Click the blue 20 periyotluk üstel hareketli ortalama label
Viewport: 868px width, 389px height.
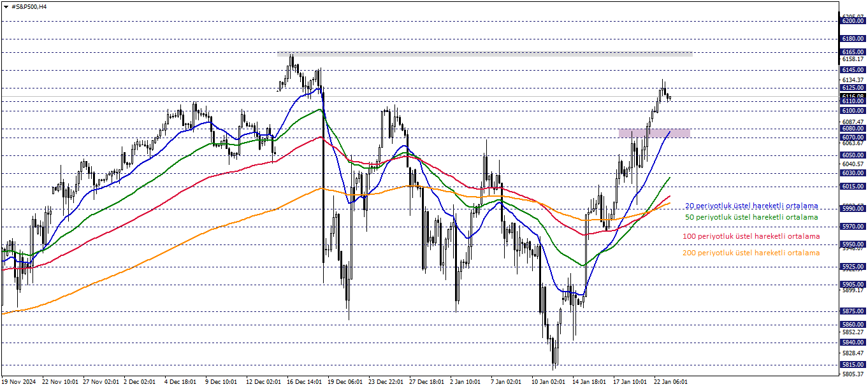751,206
